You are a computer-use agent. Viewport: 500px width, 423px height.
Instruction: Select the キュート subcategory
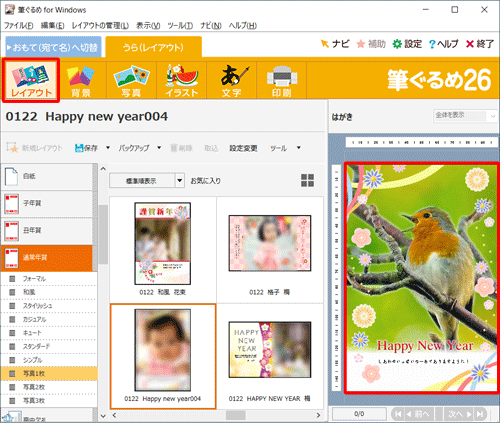tap(49, 333)
